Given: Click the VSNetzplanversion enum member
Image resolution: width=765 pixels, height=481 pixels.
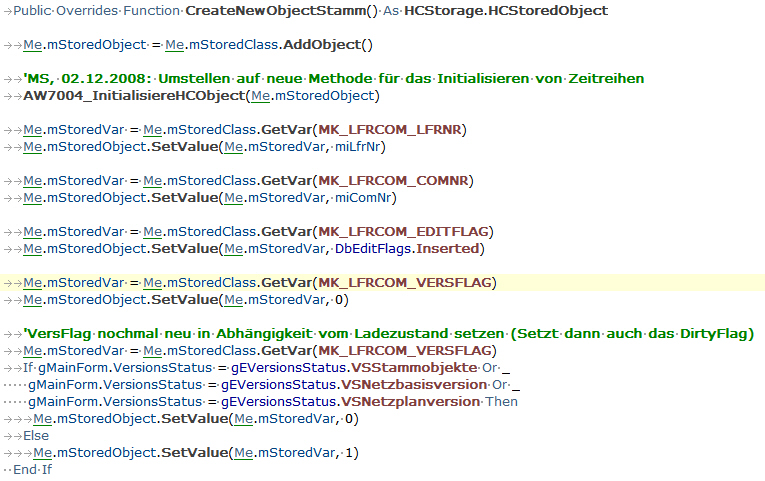Looking at the screenshot, I should 410,402.
